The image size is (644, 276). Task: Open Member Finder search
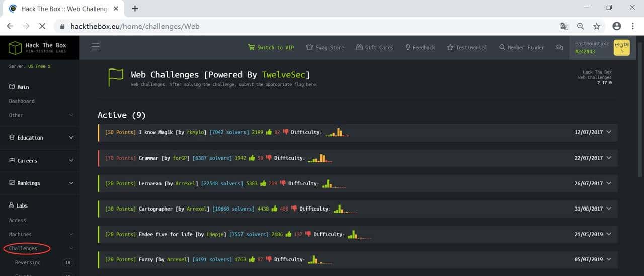pos(522,47)
